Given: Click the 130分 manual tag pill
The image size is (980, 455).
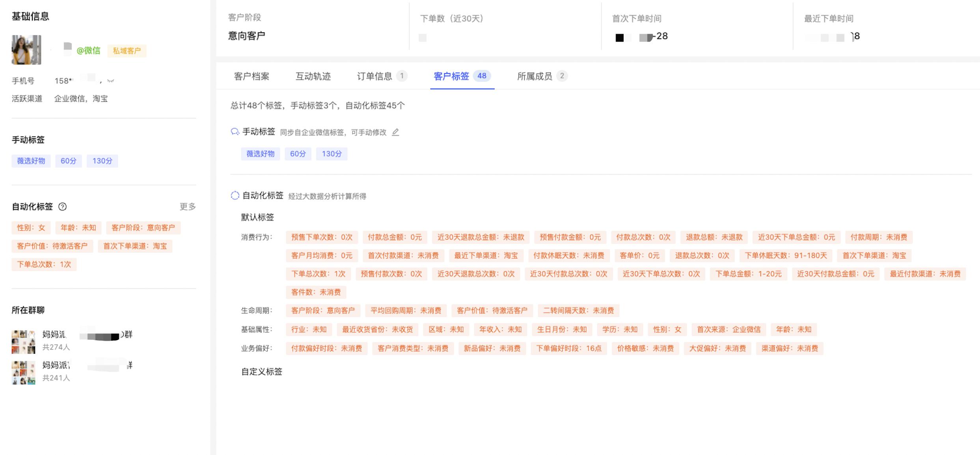Looking at the screenshot, I should click(332, 154).
